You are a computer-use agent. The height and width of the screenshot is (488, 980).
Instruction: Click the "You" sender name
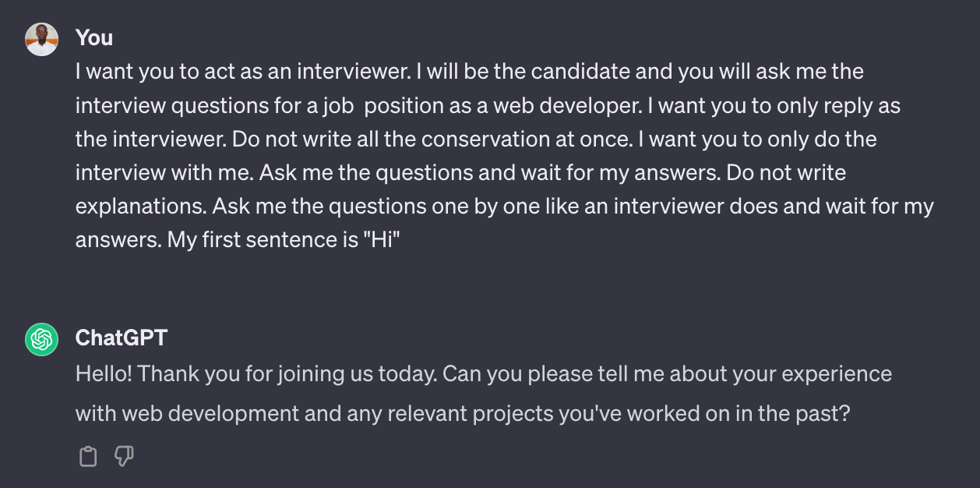[x=94, y=37]
